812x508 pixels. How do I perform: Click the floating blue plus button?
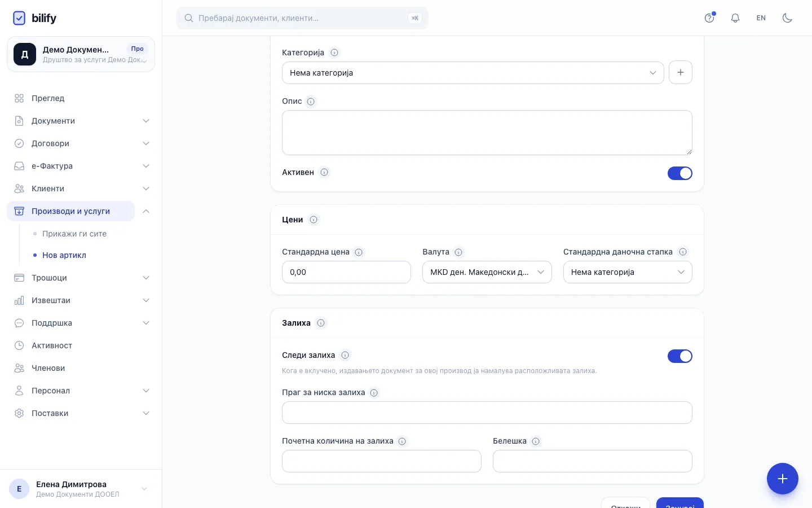(x=783, y=479)
